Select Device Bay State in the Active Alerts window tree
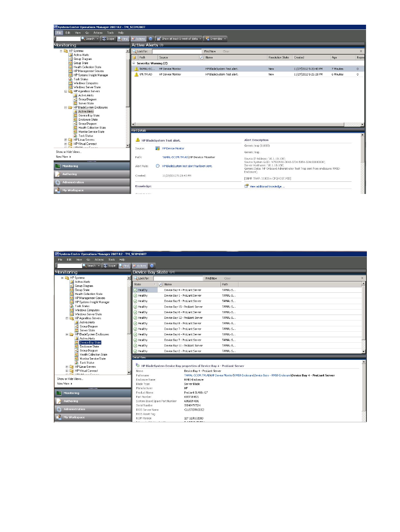This screenshot has height=532, width=400. pyautogui.click(x=89, y=116)
